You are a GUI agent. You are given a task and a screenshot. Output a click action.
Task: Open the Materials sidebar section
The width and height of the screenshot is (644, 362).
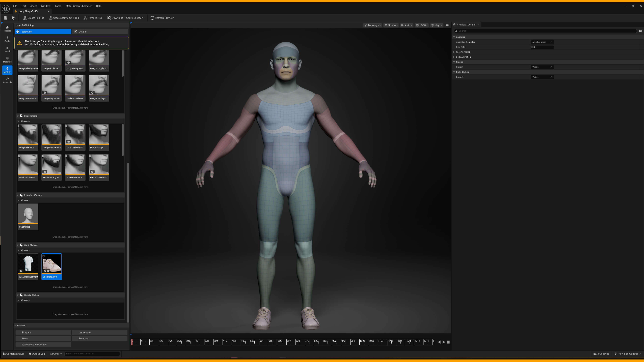(x=7, y=59)
